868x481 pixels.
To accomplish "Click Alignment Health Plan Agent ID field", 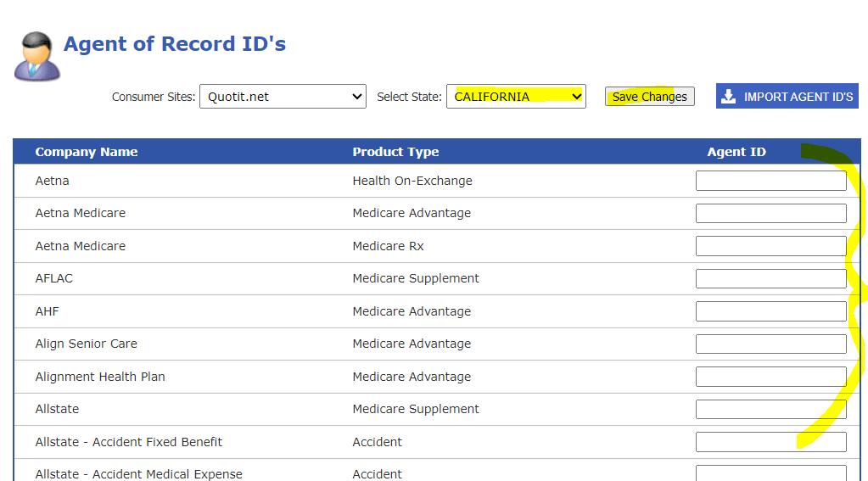I will coord(770,377).
